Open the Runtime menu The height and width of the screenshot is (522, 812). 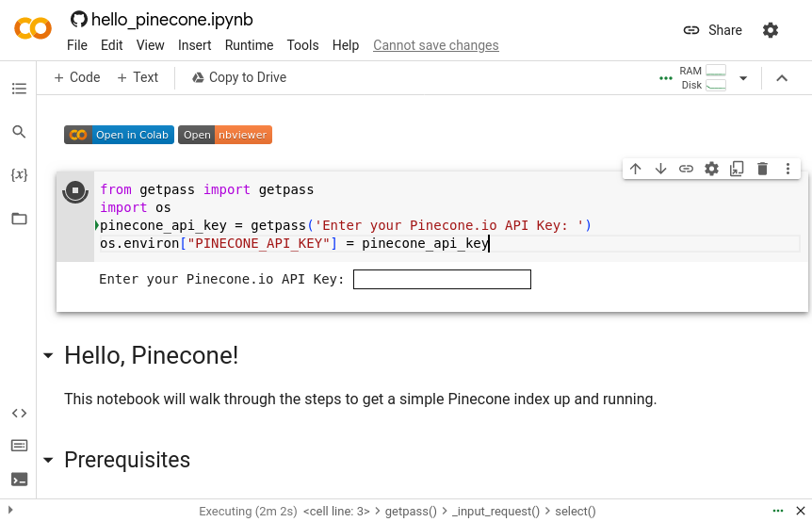(249, 45)
